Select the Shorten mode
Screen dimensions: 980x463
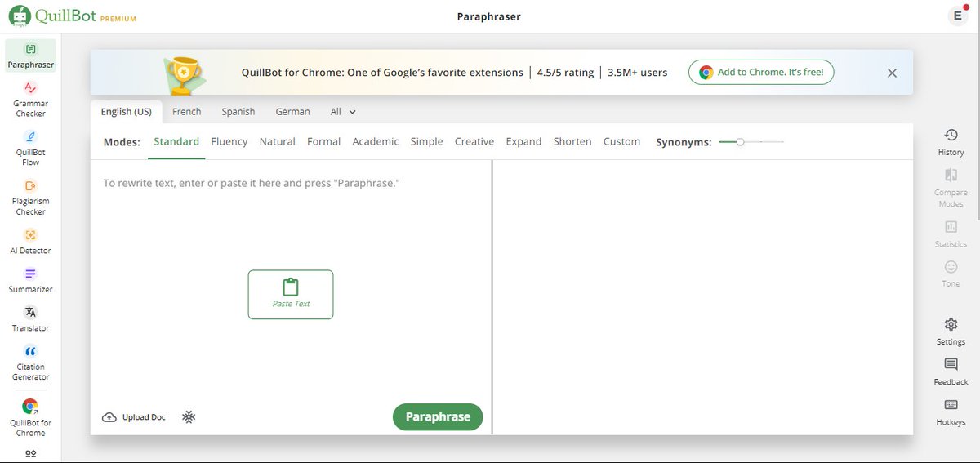572,141
